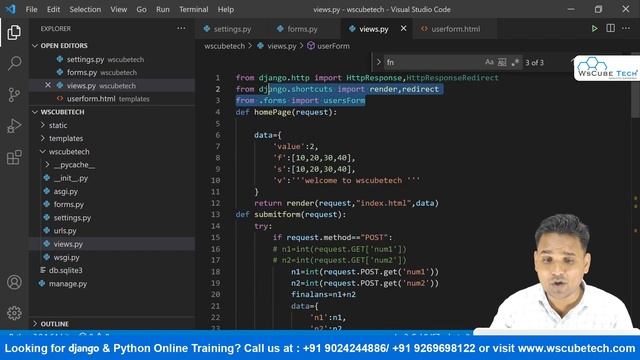Open the Selection menu
Viewport: 640px width, 360px height.
(85, 9)
